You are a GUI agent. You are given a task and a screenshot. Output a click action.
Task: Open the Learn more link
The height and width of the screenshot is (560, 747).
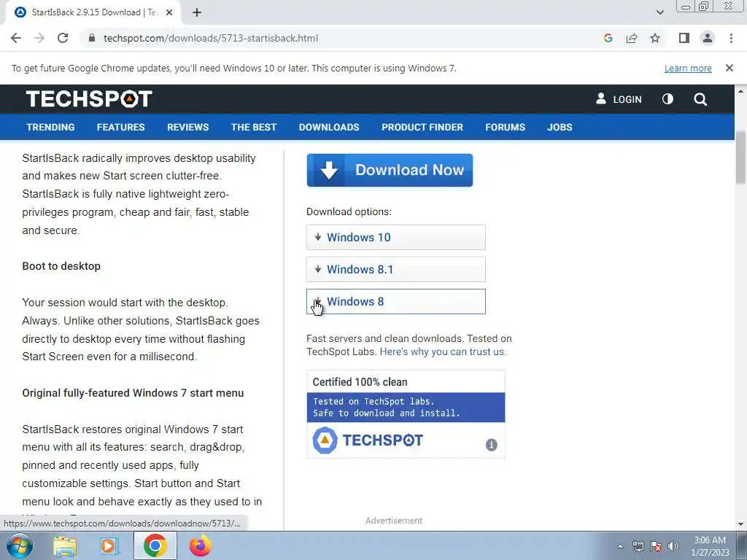[688, 68]
